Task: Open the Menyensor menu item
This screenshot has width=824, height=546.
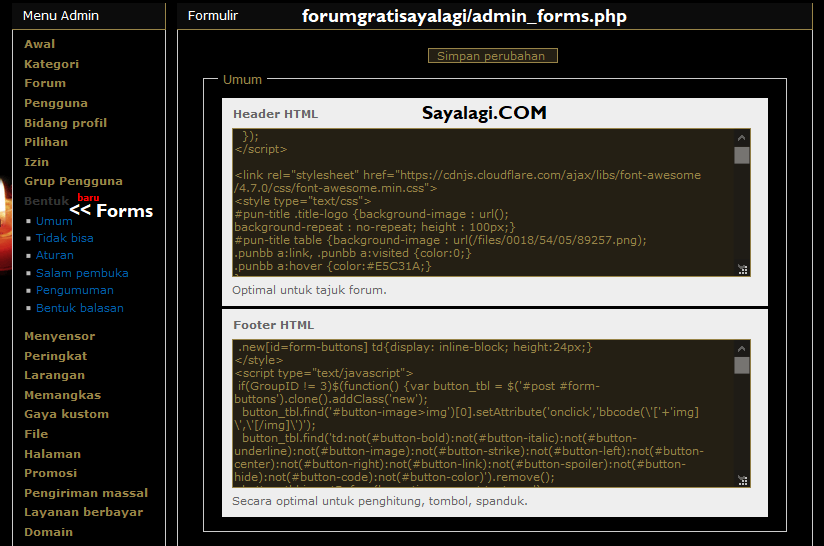Action: tap(59, 336)
